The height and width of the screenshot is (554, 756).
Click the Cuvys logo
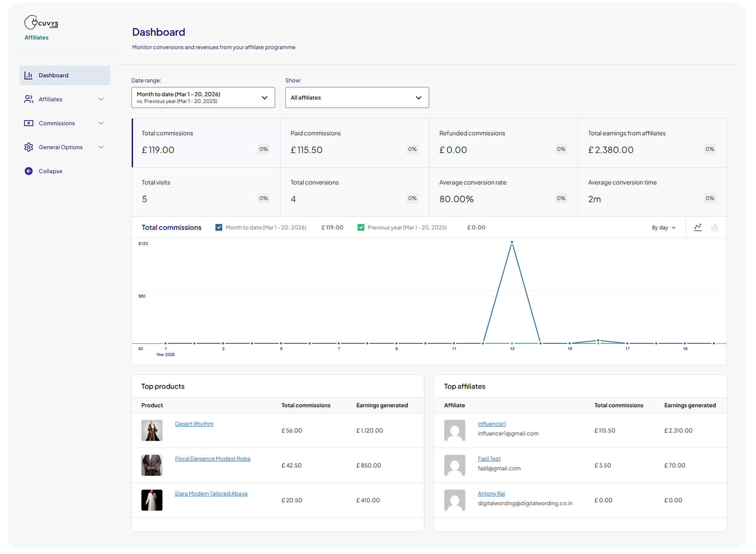coord(41,23)
